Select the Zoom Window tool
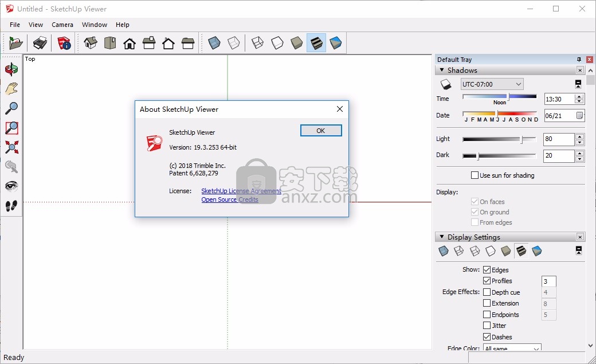This screenshot has height=364, width=596. pyautogui.click(x=11, y=128)
